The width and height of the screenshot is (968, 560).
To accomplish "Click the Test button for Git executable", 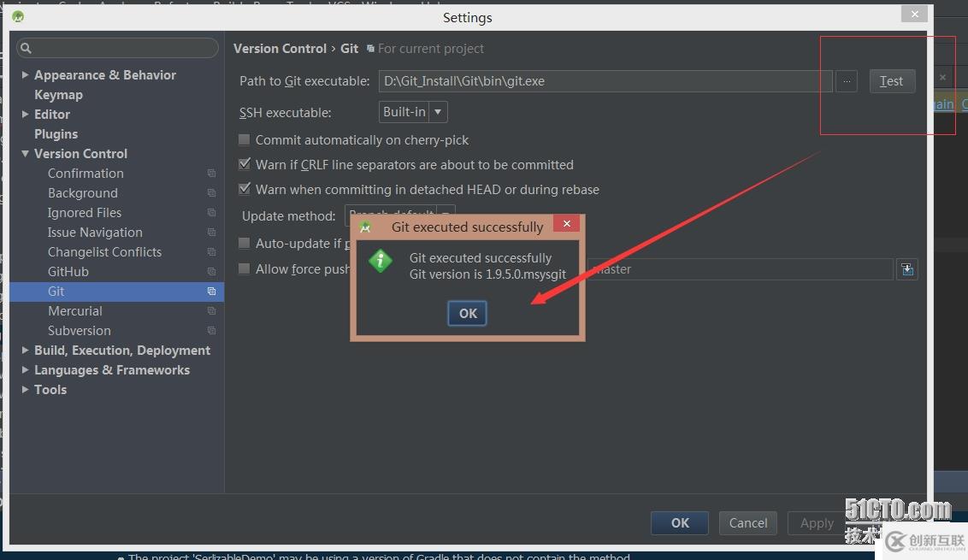I will 891,81.
